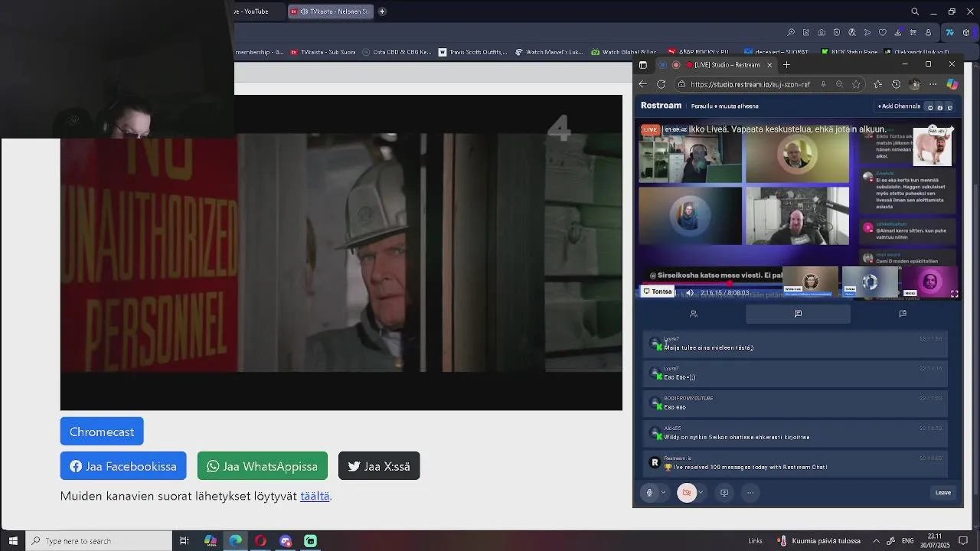
Task: Open the private chat tab icon
Action: coord(903,314)
